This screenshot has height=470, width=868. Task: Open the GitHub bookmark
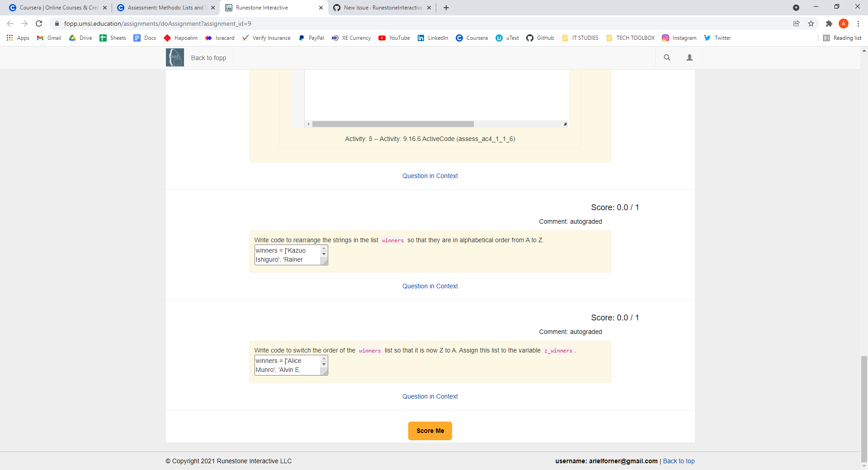click(x=540, y=38)
